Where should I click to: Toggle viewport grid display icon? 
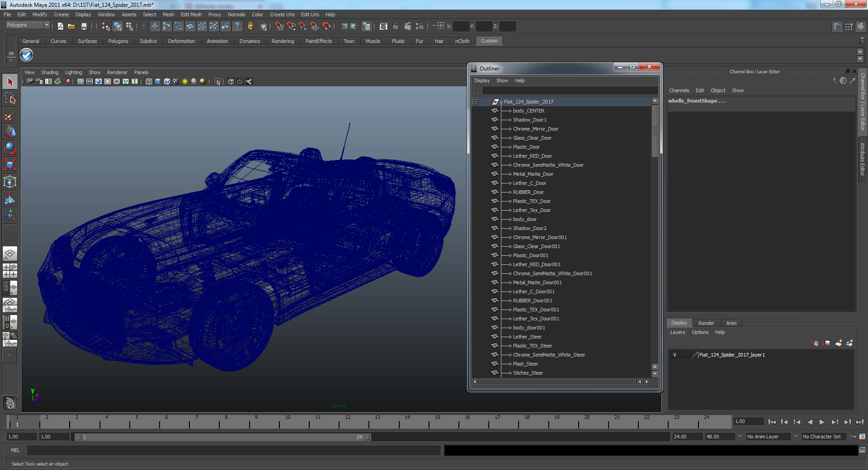click(x=80, y=81)
